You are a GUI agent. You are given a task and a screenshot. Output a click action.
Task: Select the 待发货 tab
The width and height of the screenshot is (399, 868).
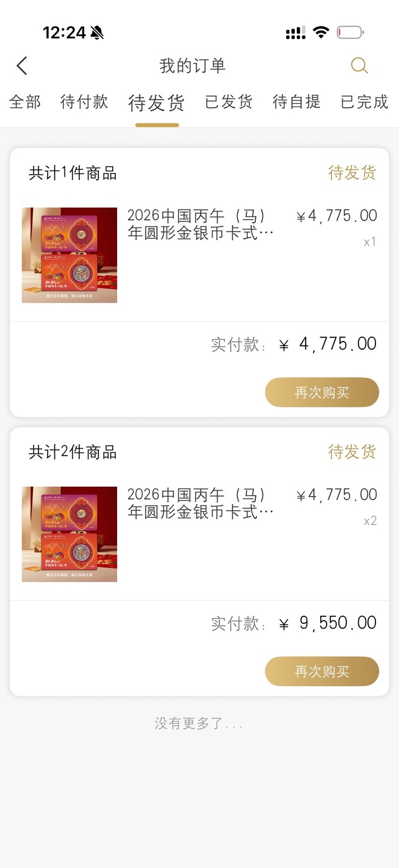pos(157,103)
